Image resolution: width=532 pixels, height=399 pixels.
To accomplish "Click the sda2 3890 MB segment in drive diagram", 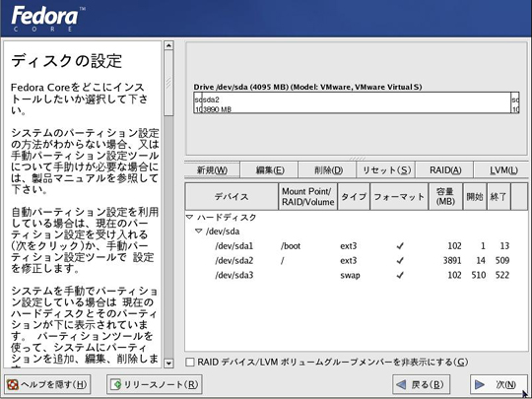I will coord(357,102).
